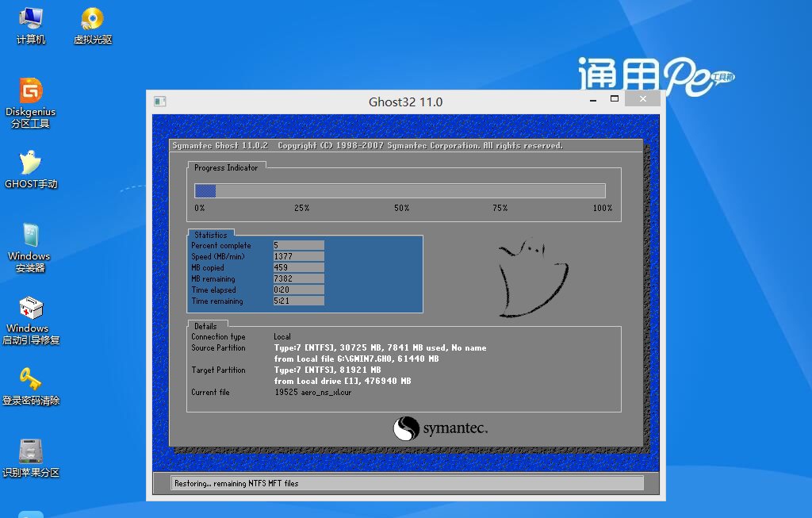Click the Symantec logo
Screen dimensions: 812x518
tap(440, 428)
